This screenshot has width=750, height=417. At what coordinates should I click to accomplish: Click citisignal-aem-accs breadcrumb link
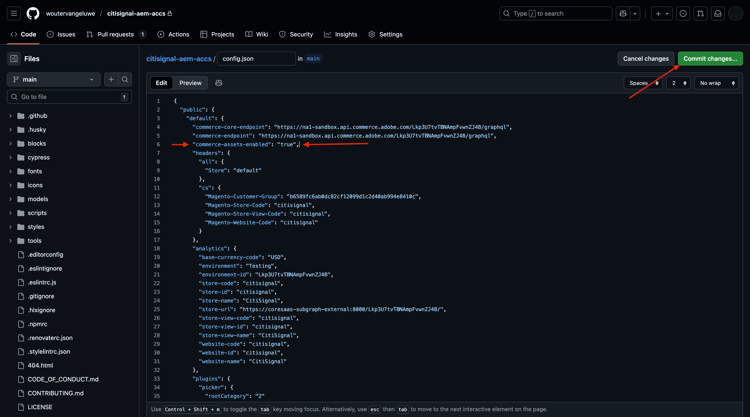pyautogui.click(x=178, y=59)
